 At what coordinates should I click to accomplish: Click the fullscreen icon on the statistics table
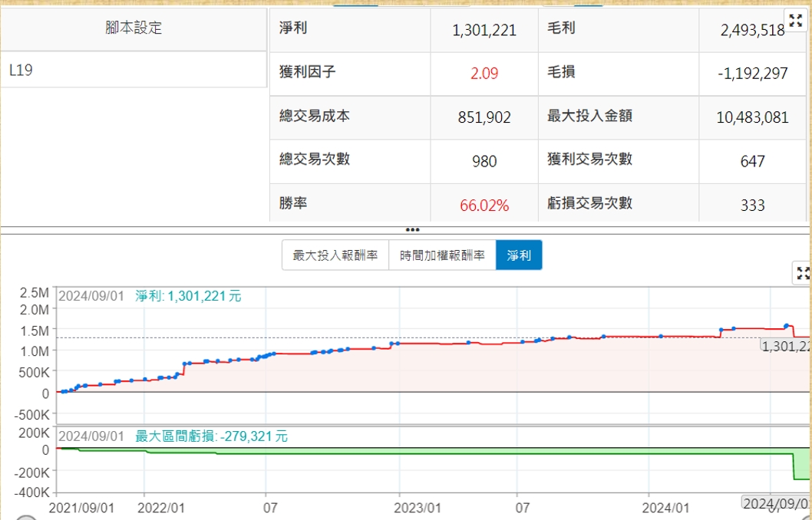(796, 21)
